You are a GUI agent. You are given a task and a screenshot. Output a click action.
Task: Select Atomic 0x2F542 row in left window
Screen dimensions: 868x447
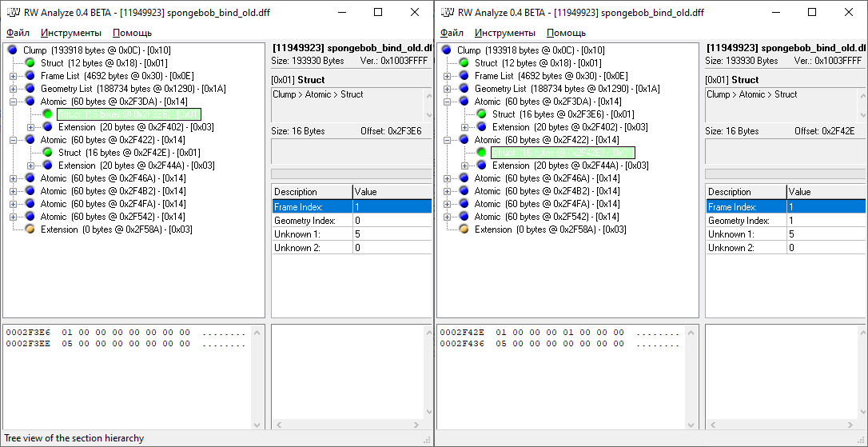[113, 217]
